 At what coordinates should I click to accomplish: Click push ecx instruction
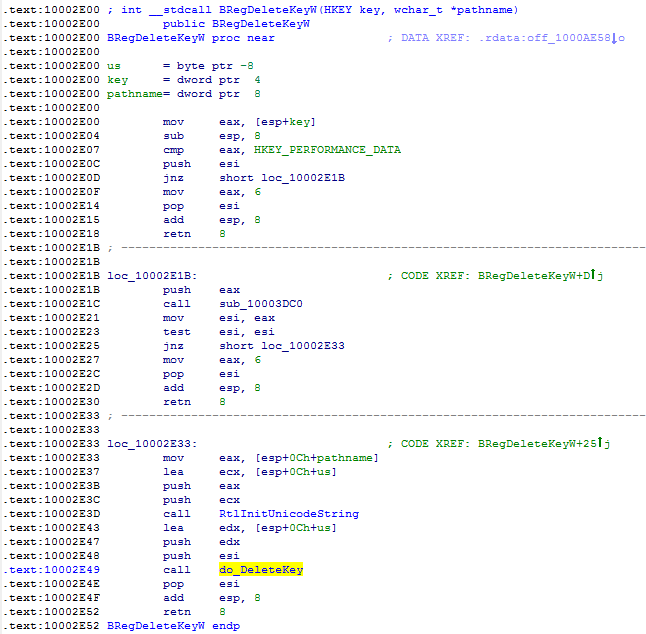(x=201, y=500)
